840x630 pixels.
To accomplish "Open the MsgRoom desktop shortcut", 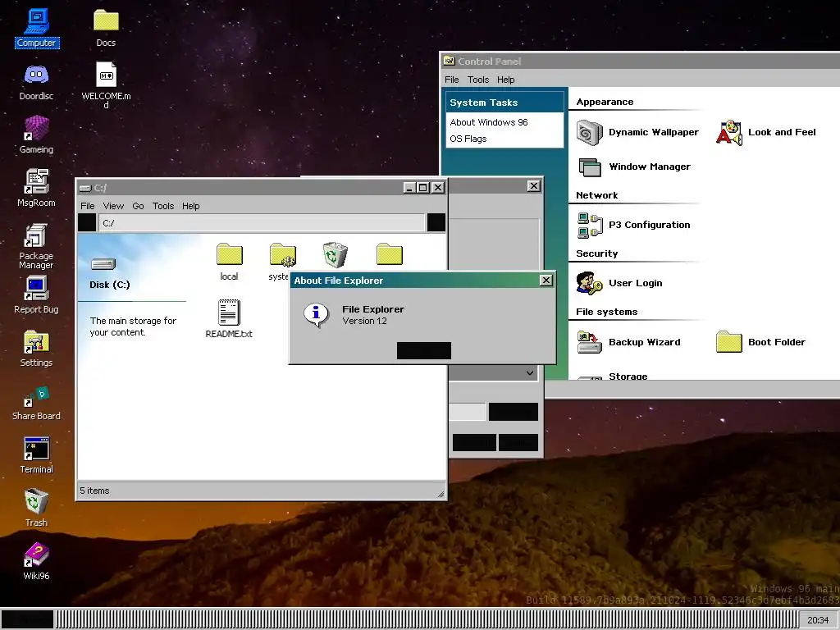I will point(36,188).
